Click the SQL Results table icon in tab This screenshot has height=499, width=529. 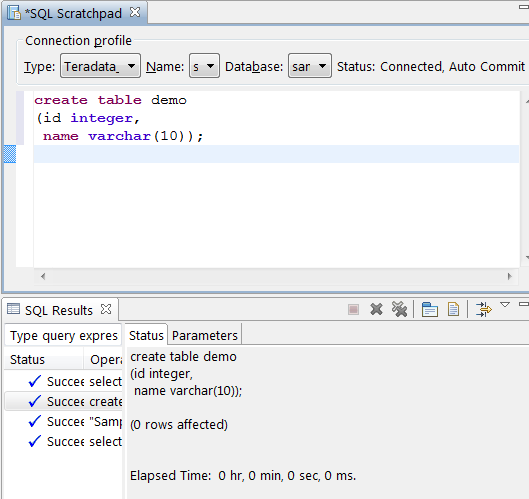pyautogui.click(x=13, y=309)
